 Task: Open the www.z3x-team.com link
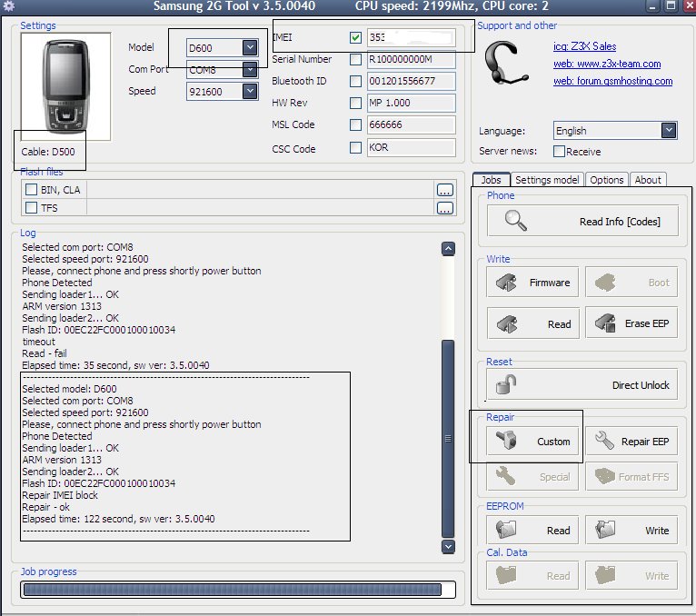607,64
